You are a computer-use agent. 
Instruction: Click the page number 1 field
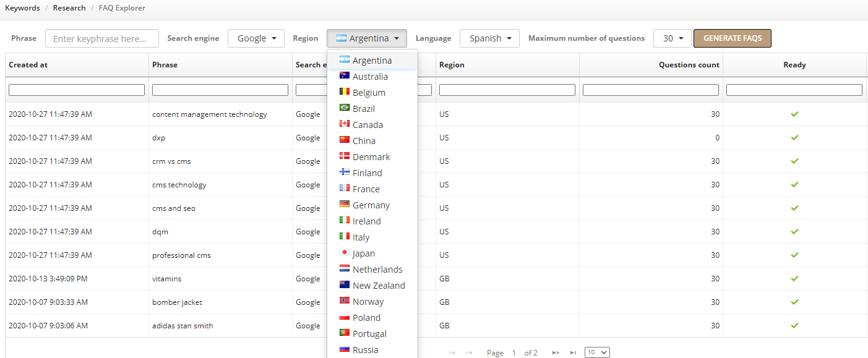[514, 352]
